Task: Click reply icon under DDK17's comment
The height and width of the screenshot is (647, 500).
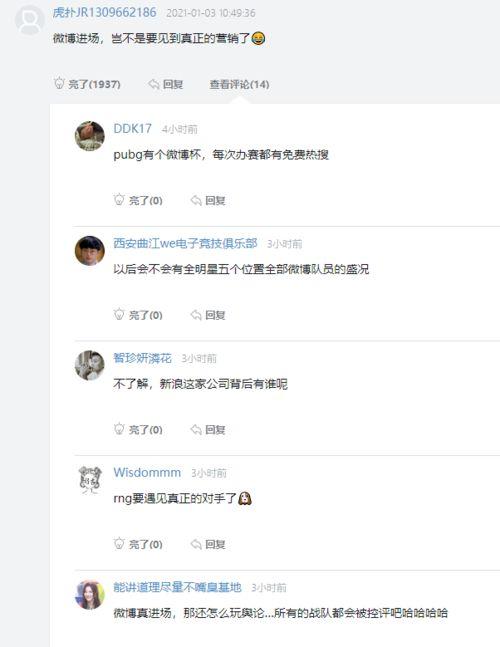Action: [x=196, y=201]
